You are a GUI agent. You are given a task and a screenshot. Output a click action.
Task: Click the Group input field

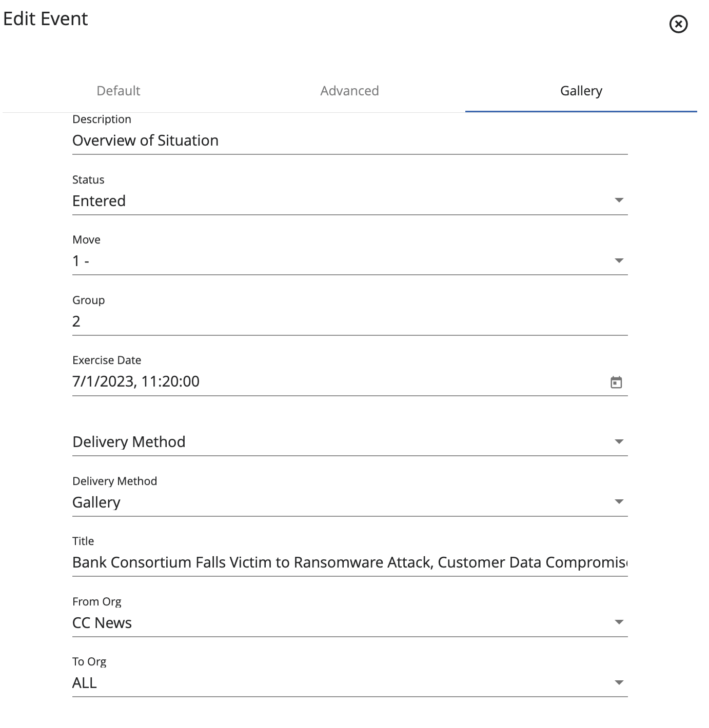pyautogui.click(x=349, y=321)
